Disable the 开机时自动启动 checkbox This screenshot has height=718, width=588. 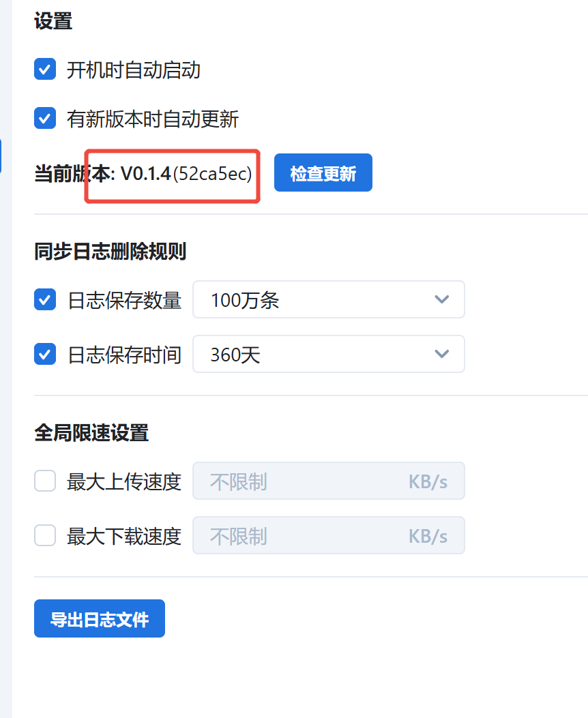pos(45,70)
